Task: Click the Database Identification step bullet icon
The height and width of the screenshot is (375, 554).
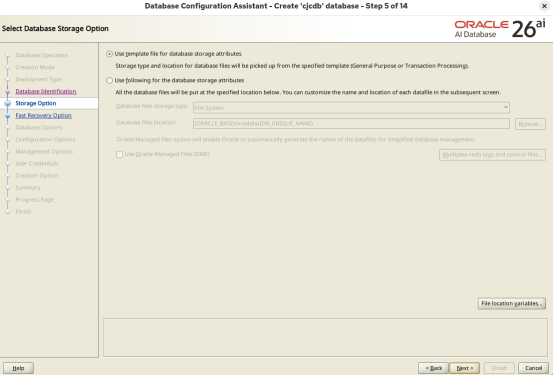Action: pyautogui.click(x=8, y=91)
